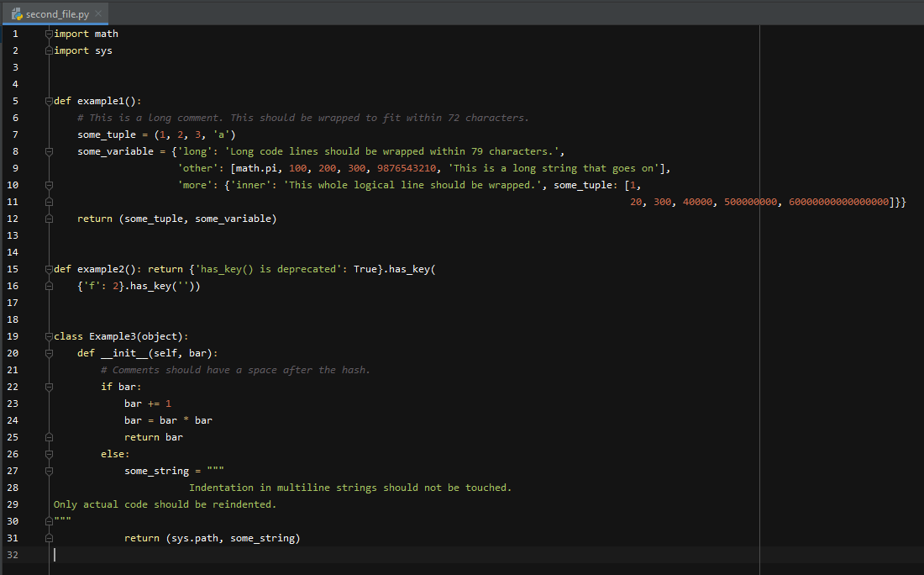Collapse class Example3 fold at line 19
The height and width of the screenshot is (575, 924).
49,337
